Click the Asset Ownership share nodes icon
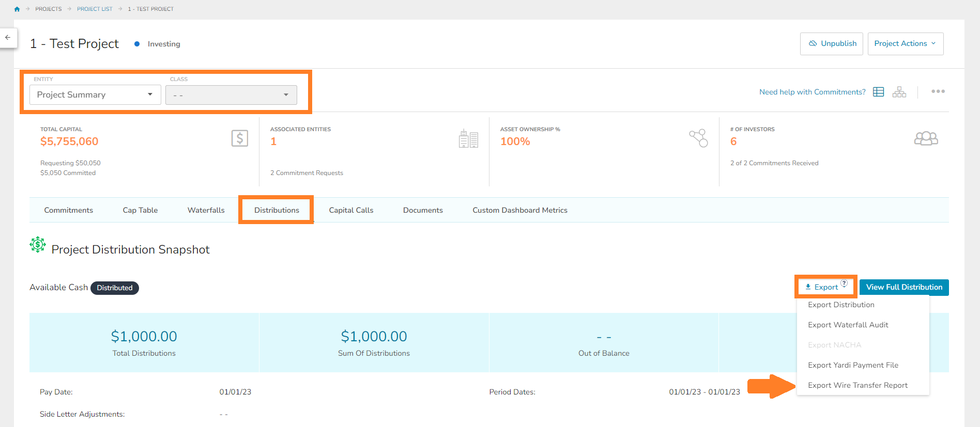980x427 pixels. click(x=698, y=138)
